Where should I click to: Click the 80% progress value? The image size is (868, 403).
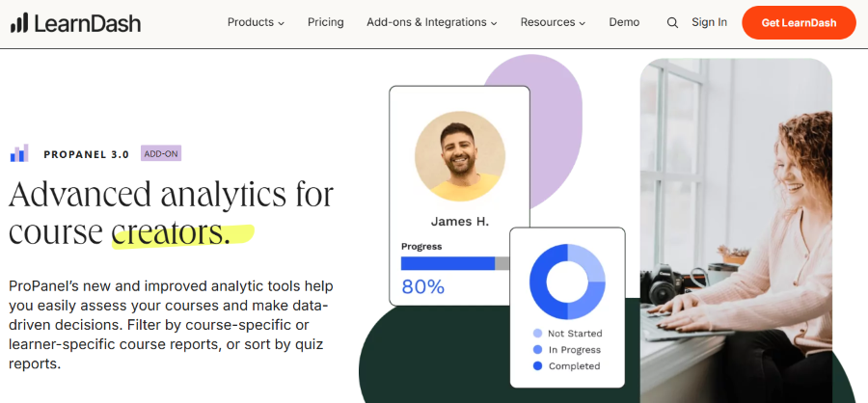[x=423, y=286]
